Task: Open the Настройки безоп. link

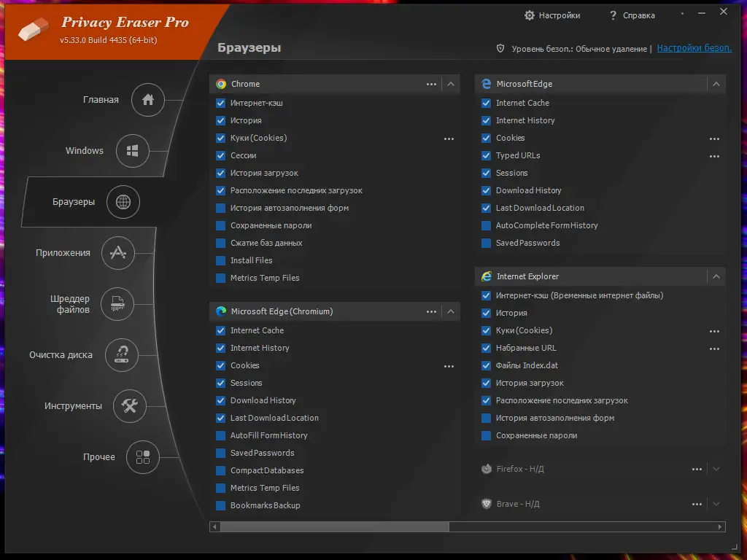Action: pyautogui.click(x=694, y=48)
